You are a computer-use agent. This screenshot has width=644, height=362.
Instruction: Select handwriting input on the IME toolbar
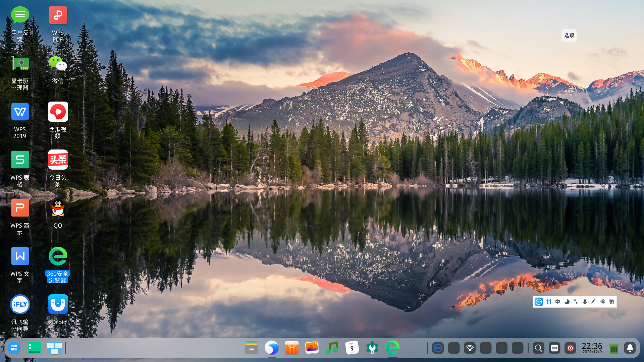(594, 302)
